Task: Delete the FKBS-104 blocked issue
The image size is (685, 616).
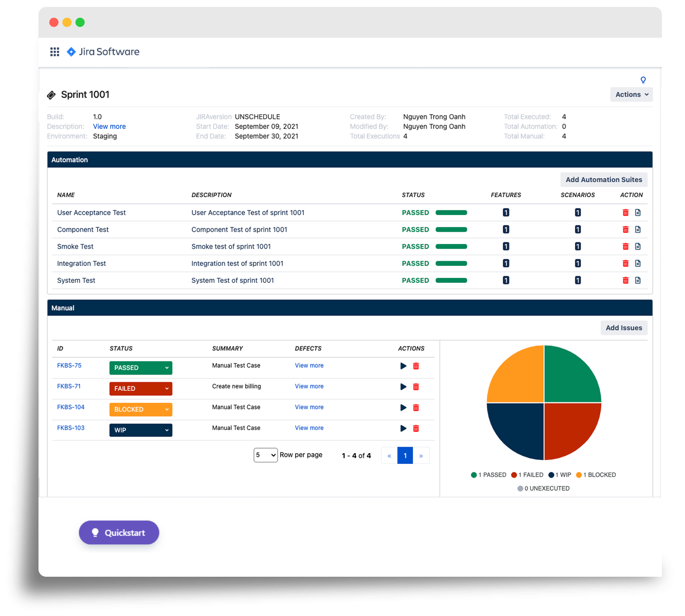Action: coord(416,408)
